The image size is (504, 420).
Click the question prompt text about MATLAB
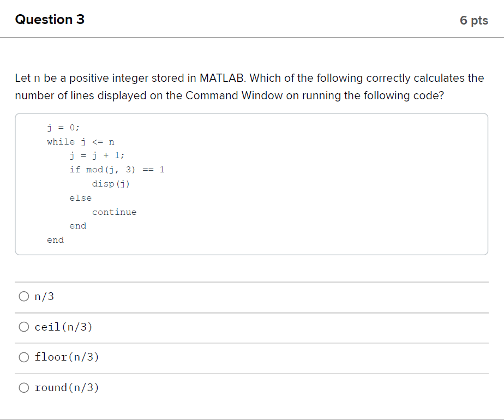tap(249, 87)
